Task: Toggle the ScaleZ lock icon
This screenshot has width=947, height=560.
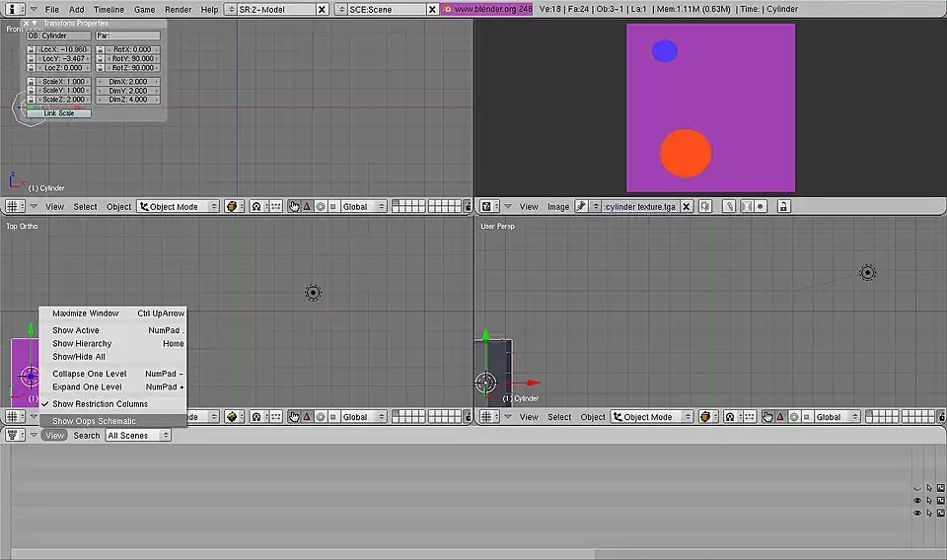Action: 31,100
